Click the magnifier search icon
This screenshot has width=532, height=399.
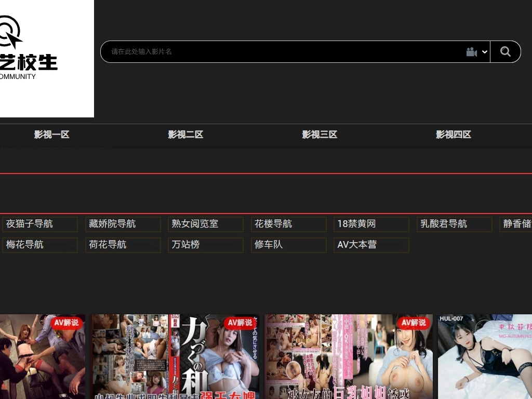[x=505, y=51]
